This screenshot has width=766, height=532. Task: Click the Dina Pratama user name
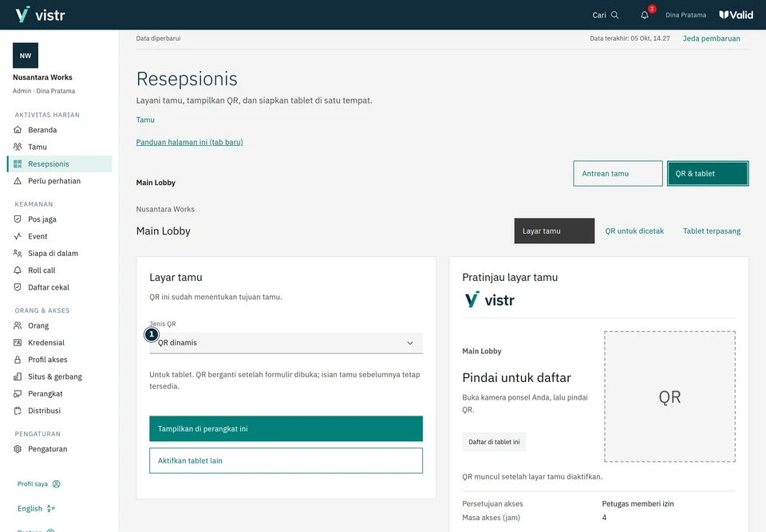pyautogui.click(x=686, y=15)
